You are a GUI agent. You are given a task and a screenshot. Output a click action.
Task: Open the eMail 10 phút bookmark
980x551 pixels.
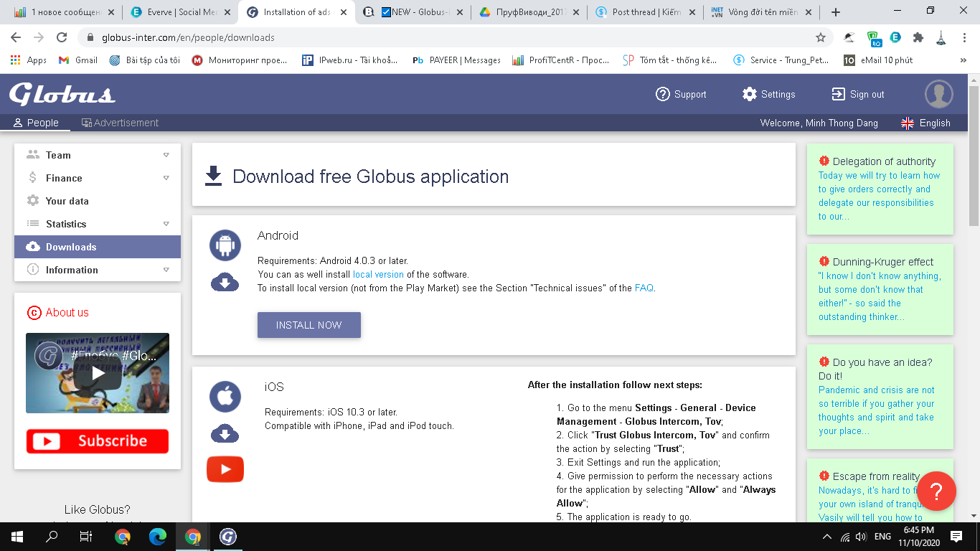(x=878, y=60)
